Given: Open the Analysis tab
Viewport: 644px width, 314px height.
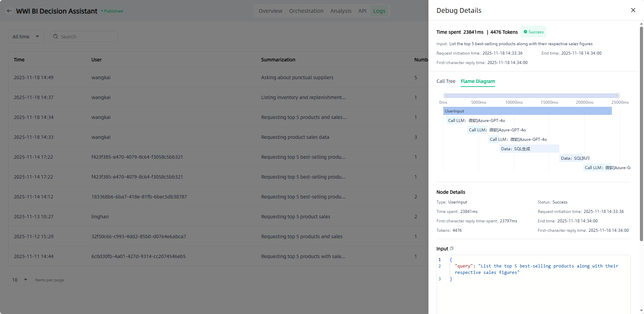Looking at the screenshot, I should 341,11.
